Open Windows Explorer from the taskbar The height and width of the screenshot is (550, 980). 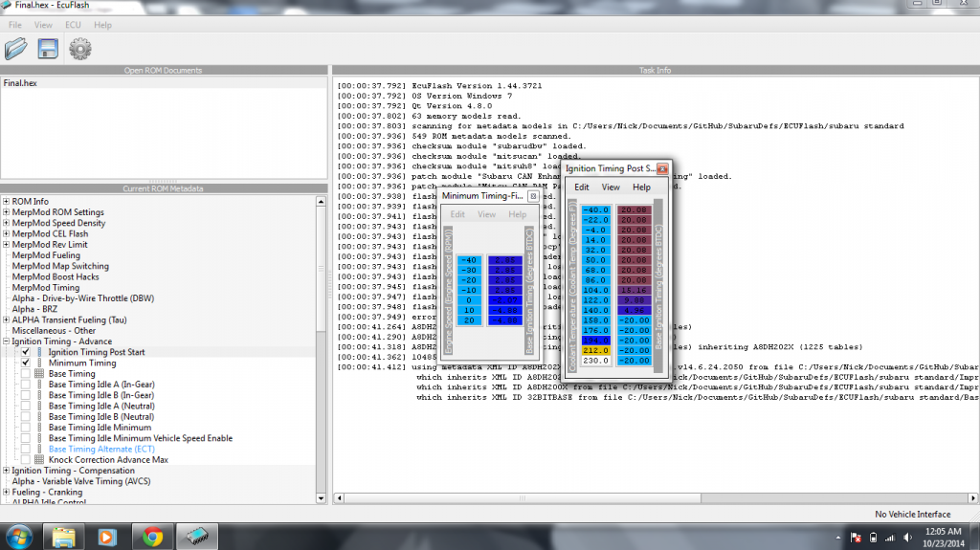pos(64,536)
